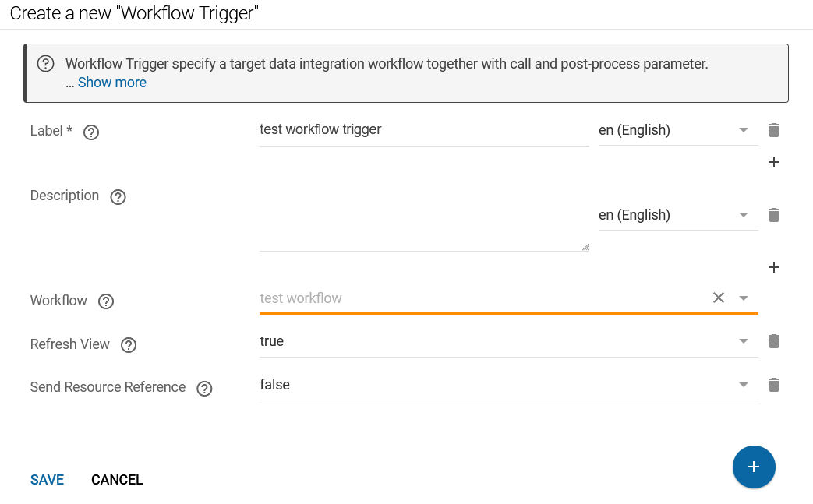Image resolution: width=813 pixels, height=504 pixels.
Task: Delete the Label language entry
Action: [773, 130]
